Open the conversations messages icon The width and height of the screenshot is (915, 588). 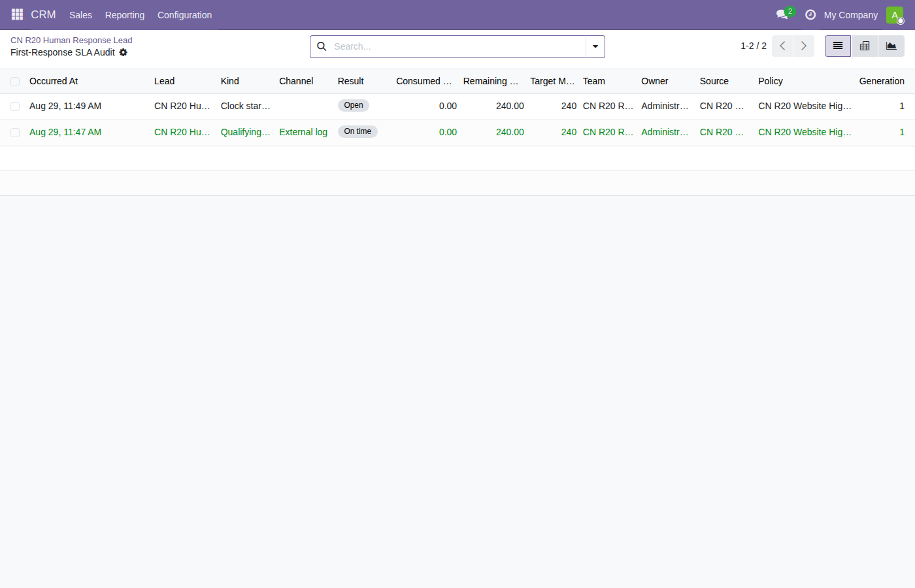click(x=782, y=14)
